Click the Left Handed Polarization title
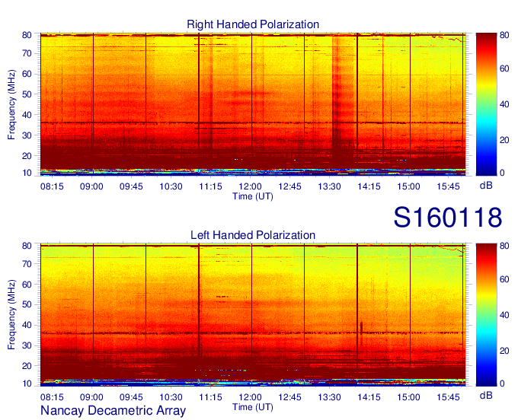This screenshot has height=420, width=518. (x=253, y=235)
